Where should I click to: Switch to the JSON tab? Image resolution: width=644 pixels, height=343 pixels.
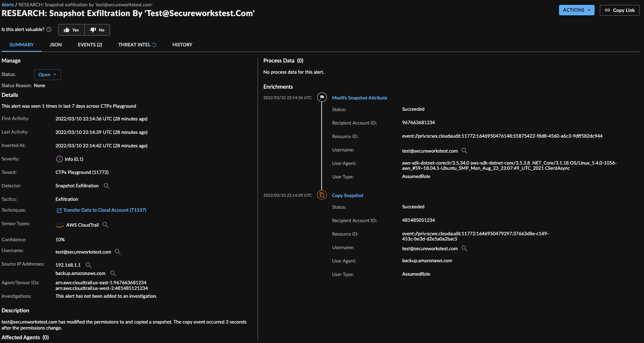pos(56,45)
